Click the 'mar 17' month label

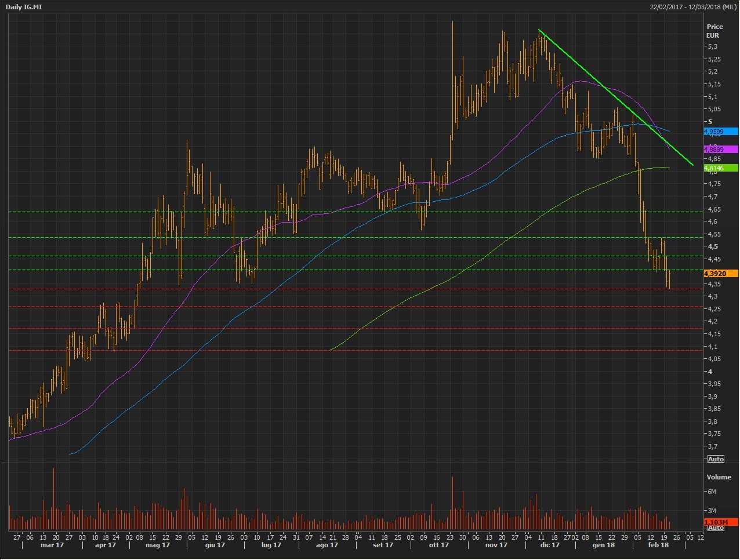52,545
